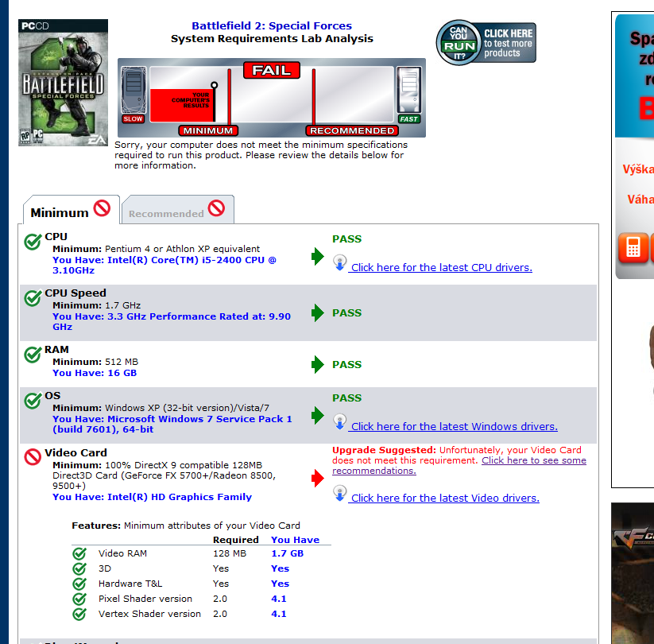The width and height of the screenshot is (654, 644).
Task: Switch to the Recommended tab
Action: point(178,210)
